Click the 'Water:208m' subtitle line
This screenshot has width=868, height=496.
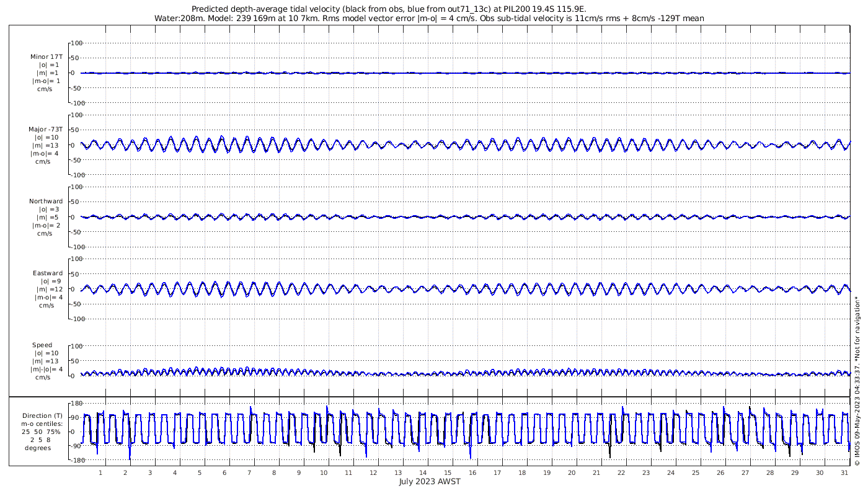[428, 19]
